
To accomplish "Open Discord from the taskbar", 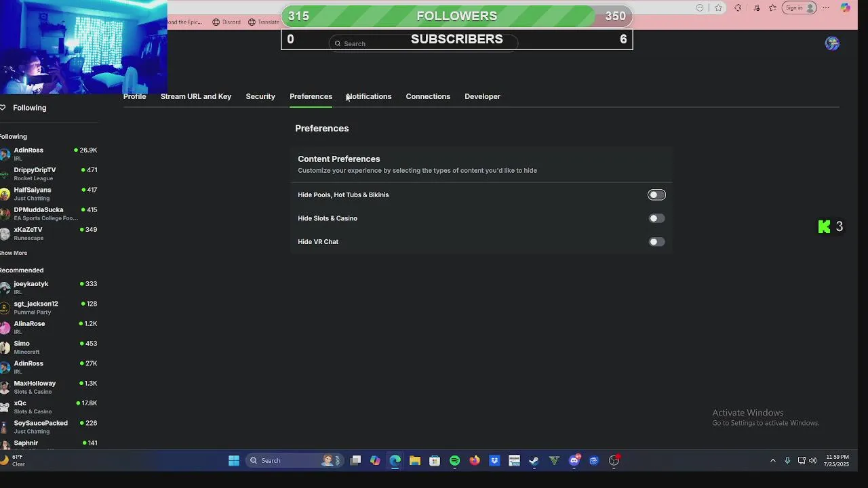I will pyautogui.click(x=574, y=461).
